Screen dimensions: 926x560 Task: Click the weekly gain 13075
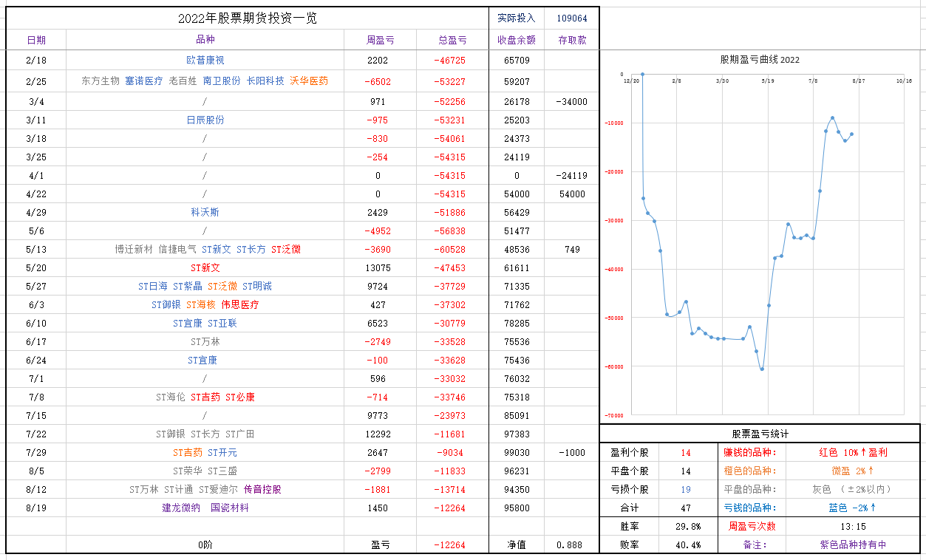click(378, 268)
